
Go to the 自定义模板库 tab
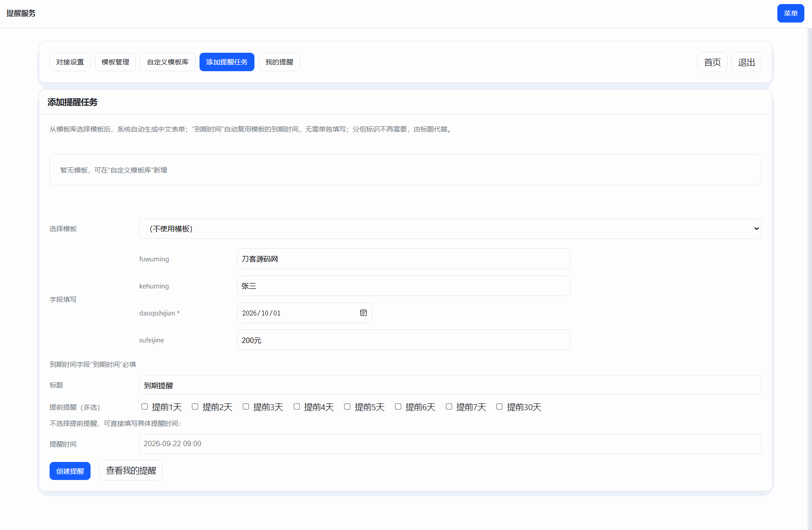168,62
